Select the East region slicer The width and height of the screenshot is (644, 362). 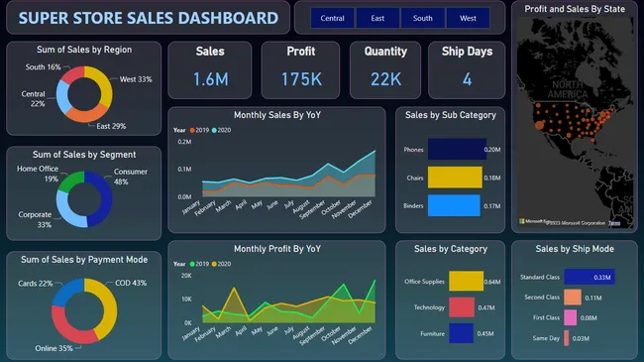377,18
